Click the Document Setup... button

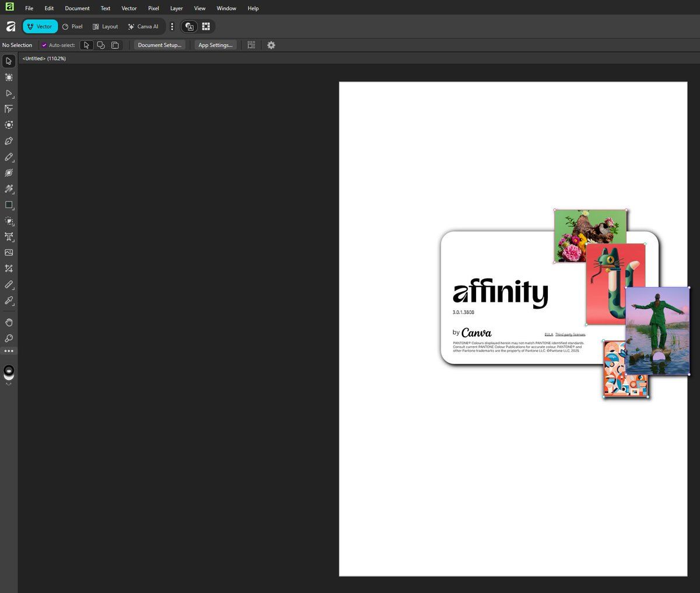159,45
